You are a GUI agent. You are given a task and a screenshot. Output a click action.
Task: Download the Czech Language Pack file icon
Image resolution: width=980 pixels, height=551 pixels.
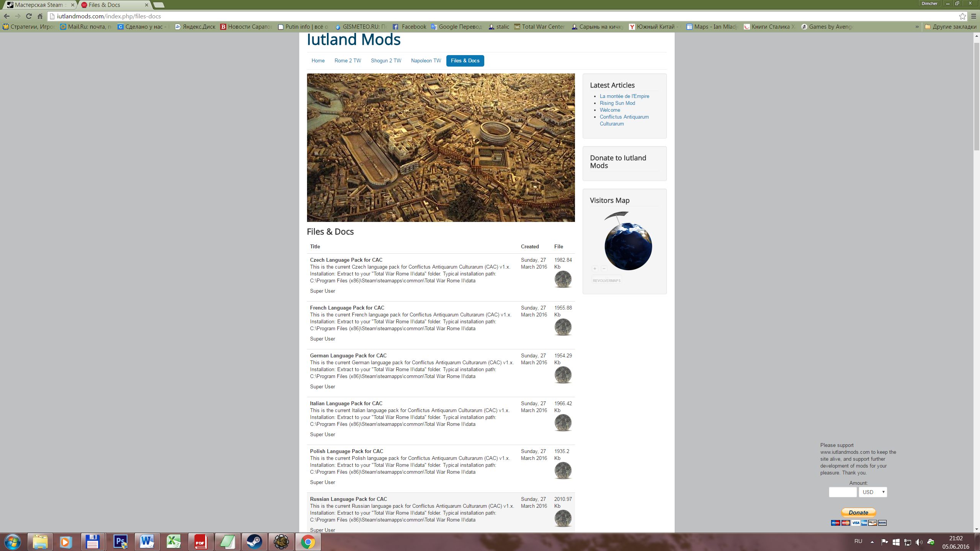[x=563, y=279]
